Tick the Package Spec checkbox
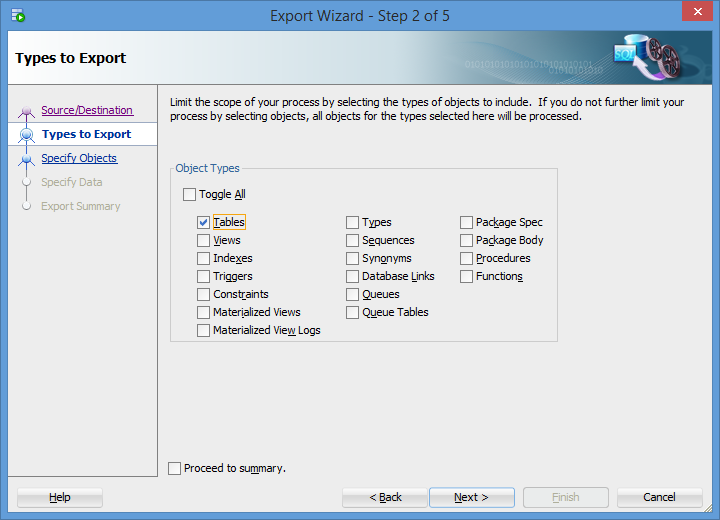The image size is (720, 520). pos(467,223)
